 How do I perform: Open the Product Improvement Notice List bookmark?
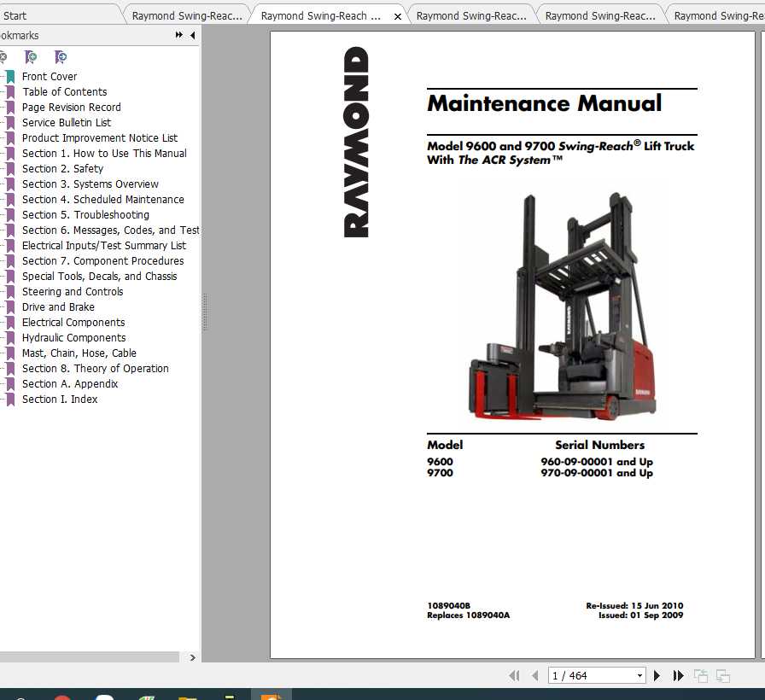point(100,137)
